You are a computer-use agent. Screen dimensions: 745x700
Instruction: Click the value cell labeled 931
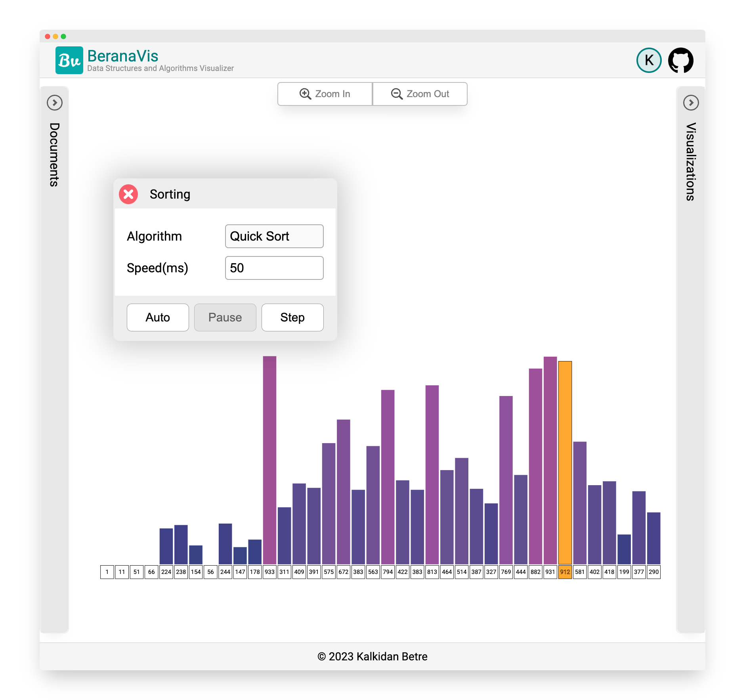pos(550,572)
